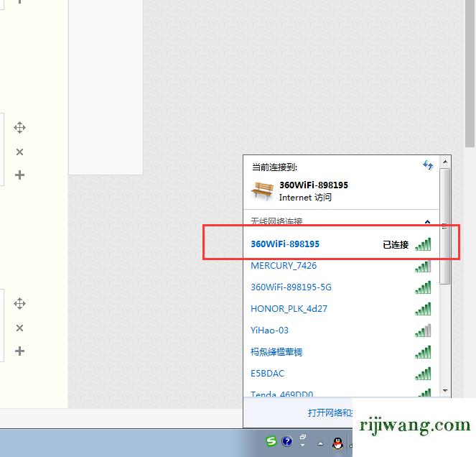Click signal bars beside HONOR_PLK_4d27
The height and width of the screenshot is (457, 476).
423,309
